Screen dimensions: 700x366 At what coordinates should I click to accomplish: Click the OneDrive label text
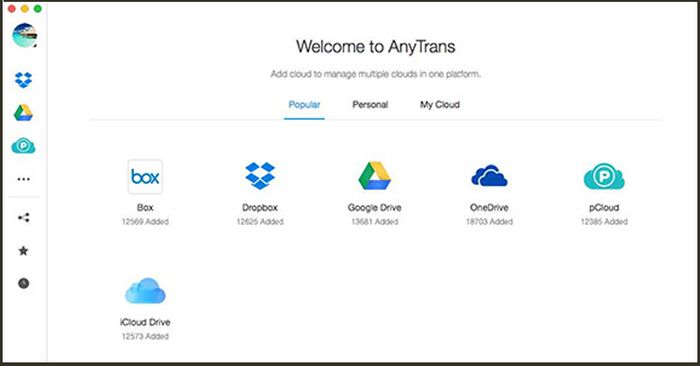(489, 208)
